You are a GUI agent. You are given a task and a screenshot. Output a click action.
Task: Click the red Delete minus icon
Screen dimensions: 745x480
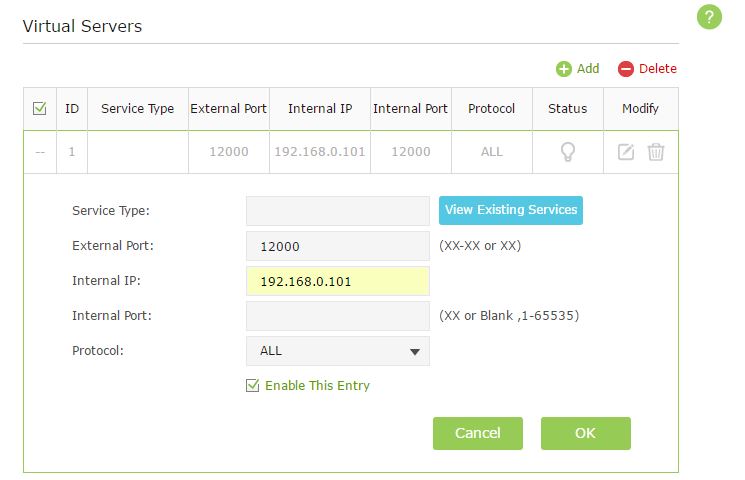click(626, 69)
